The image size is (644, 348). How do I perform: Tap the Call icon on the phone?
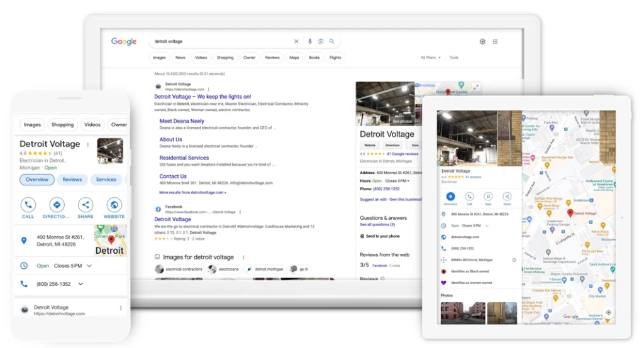coord(28,205)
